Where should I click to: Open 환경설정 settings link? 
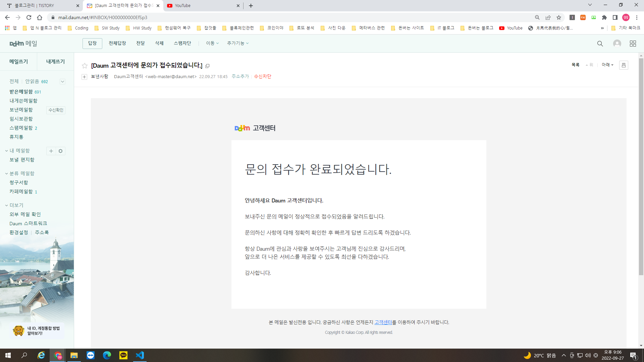[x=19, y=233]
